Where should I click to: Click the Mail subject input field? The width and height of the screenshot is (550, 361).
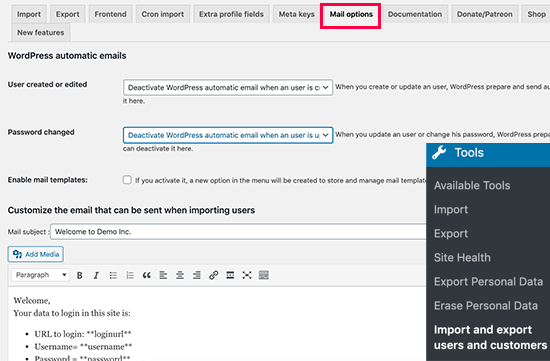coord(238,232)
